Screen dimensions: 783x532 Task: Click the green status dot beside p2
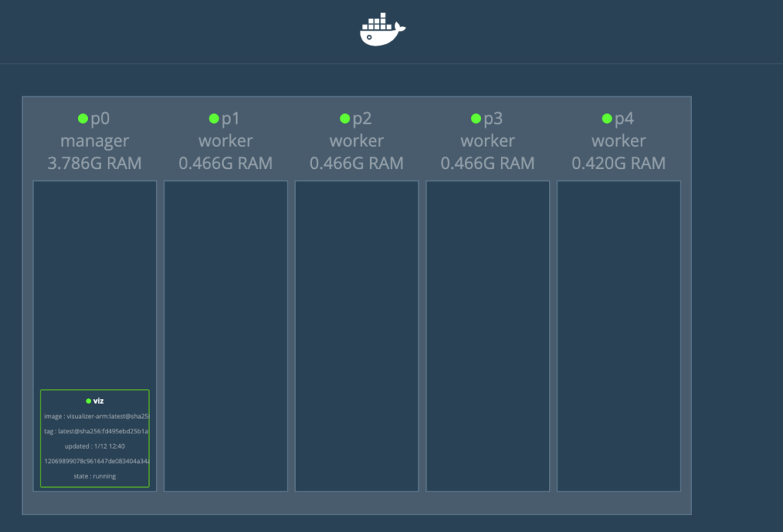[345, 118]
